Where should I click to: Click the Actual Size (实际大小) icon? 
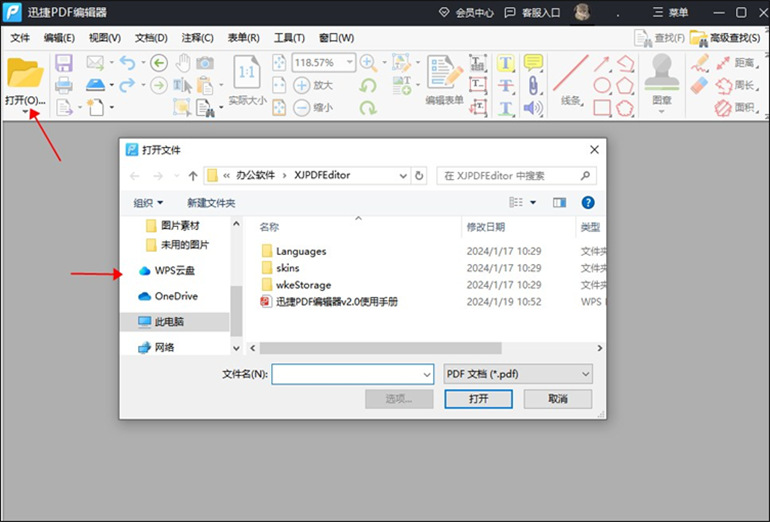(x=247, y=73)
